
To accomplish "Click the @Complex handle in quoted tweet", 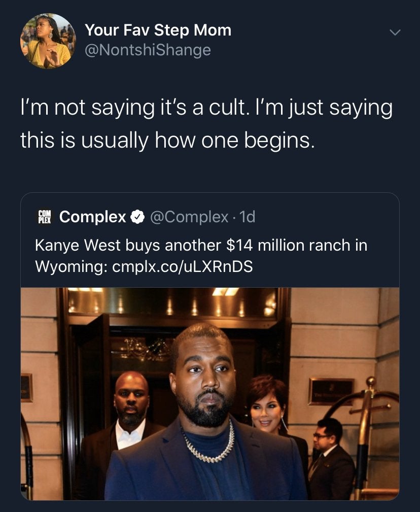I will click(190, 217).
